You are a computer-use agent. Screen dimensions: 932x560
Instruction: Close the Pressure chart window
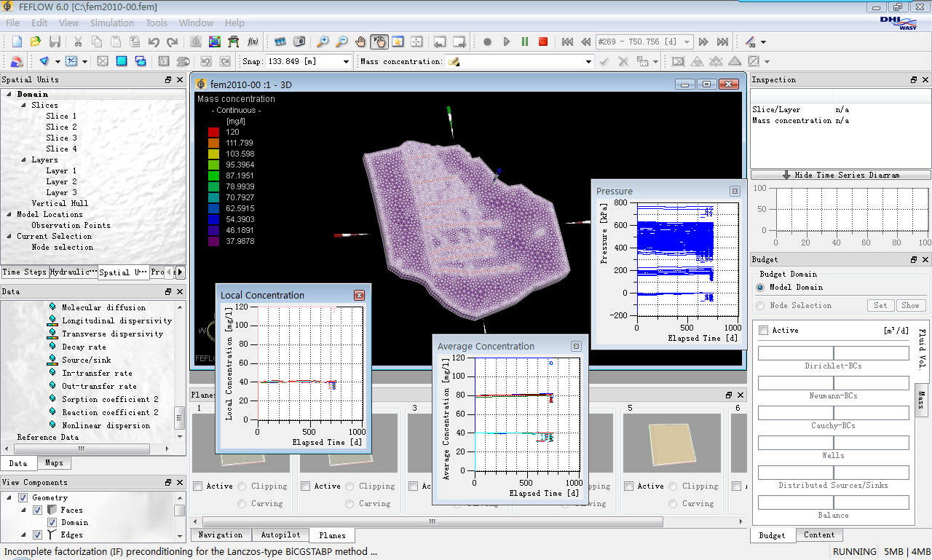(x=735, y=191)
